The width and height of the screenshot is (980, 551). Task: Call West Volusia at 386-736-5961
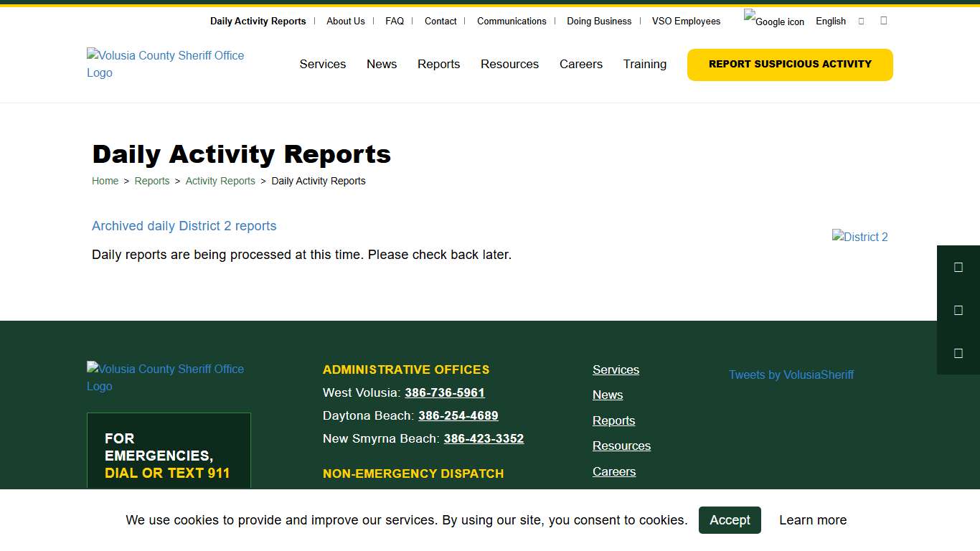click(445, 392)
